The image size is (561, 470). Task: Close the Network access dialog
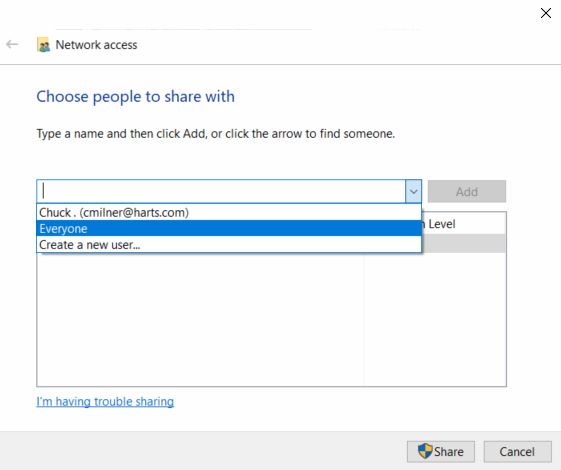(x=546, y=13)
